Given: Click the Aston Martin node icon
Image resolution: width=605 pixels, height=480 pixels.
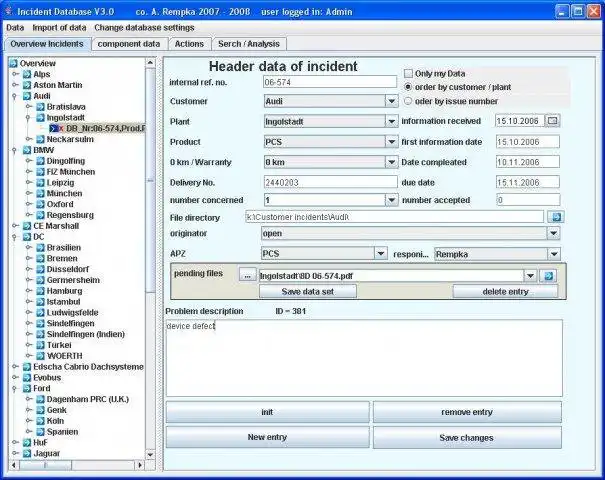Looking at the screenshot, I should coord(27,85).
